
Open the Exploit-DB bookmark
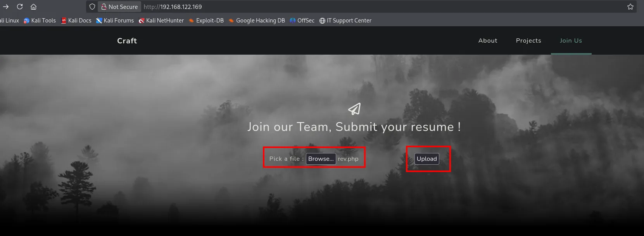[x=206, y=21]
